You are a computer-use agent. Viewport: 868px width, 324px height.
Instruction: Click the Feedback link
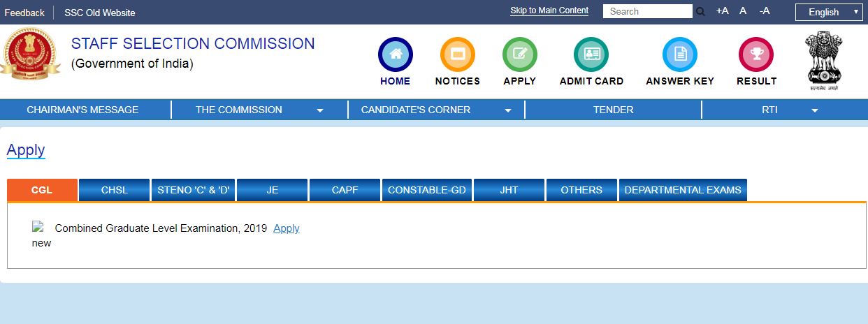coord(24,13)
